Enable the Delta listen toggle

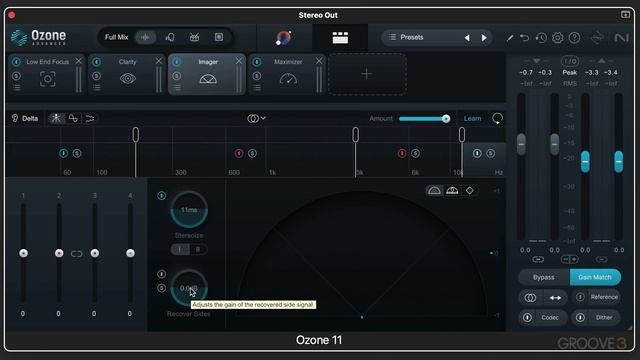(25, 118)
